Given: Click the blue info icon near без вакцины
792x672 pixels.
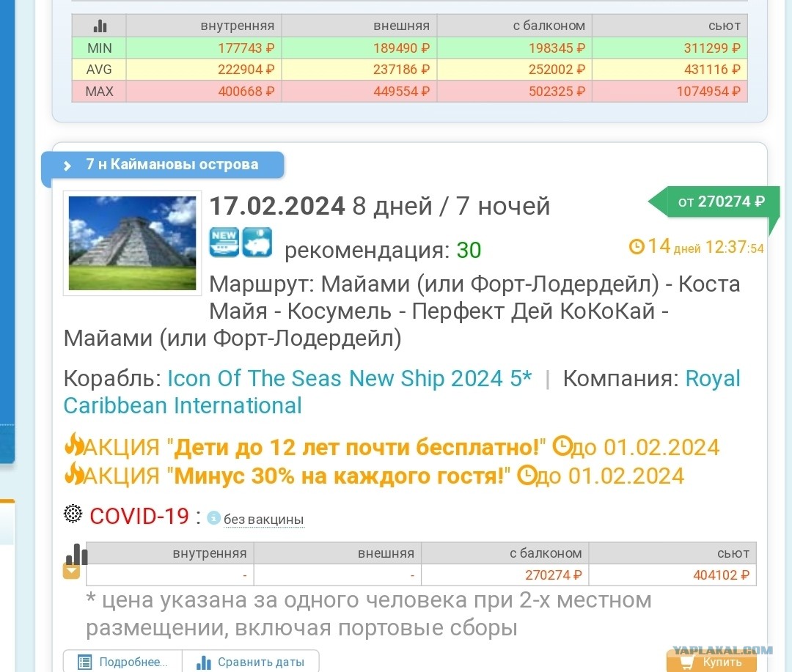Looking at the screenshot, I should pyautogui.click(x=213, y=518).
